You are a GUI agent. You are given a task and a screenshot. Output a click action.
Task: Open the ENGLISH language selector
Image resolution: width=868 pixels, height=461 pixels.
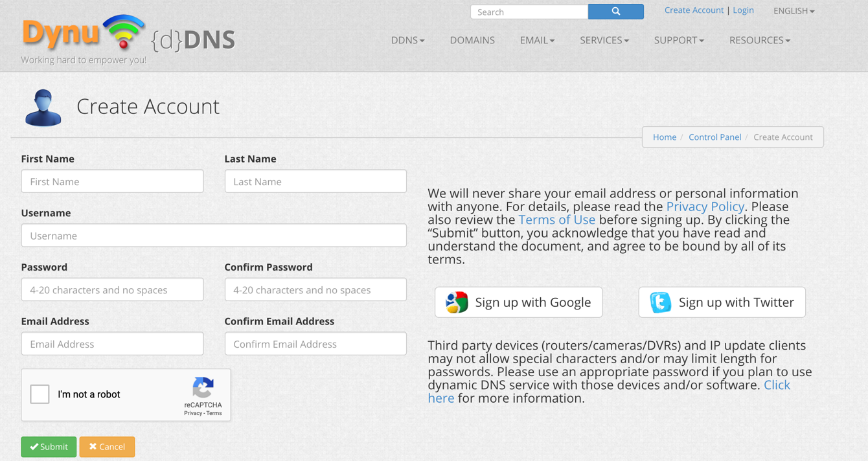pos(794,11)
